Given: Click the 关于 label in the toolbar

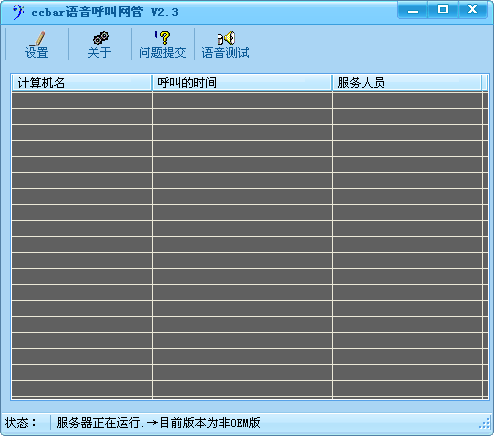Looking at the screenshot, I should [x=99, y=52].
